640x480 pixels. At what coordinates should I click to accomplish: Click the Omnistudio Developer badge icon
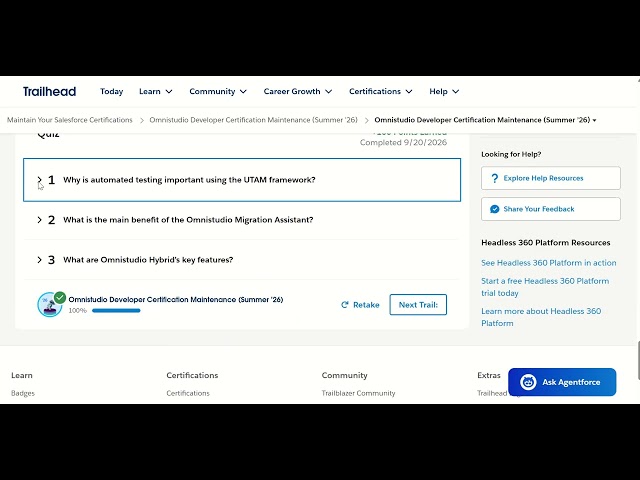click(50, 305)
